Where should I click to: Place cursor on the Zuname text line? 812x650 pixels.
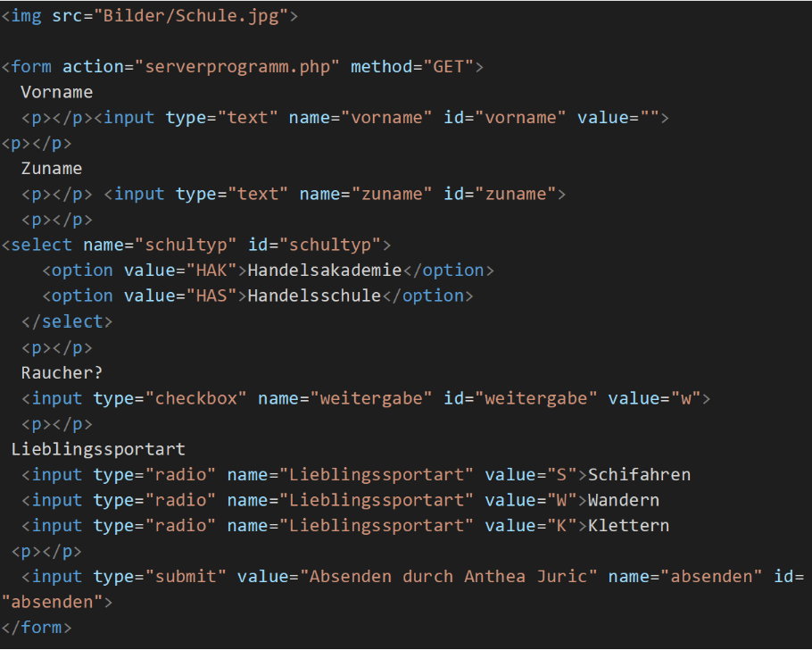tap(51, 169)
